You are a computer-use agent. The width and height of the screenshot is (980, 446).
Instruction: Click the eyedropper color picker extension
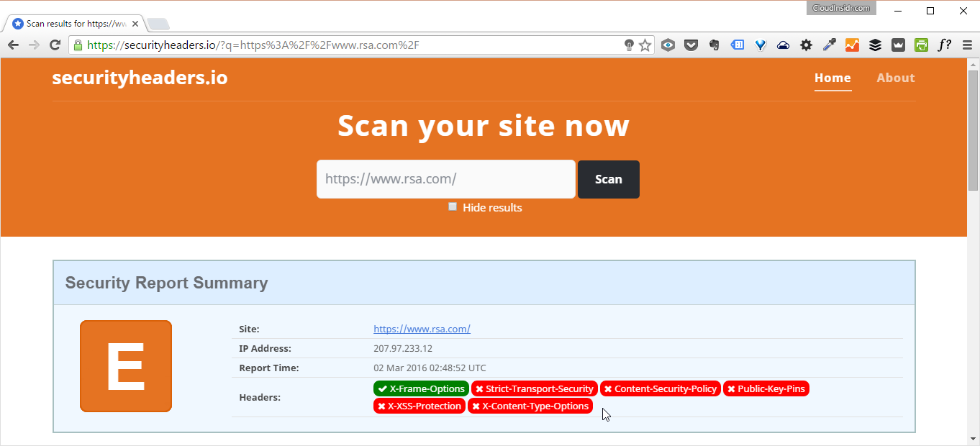click(x=829, y=45)
